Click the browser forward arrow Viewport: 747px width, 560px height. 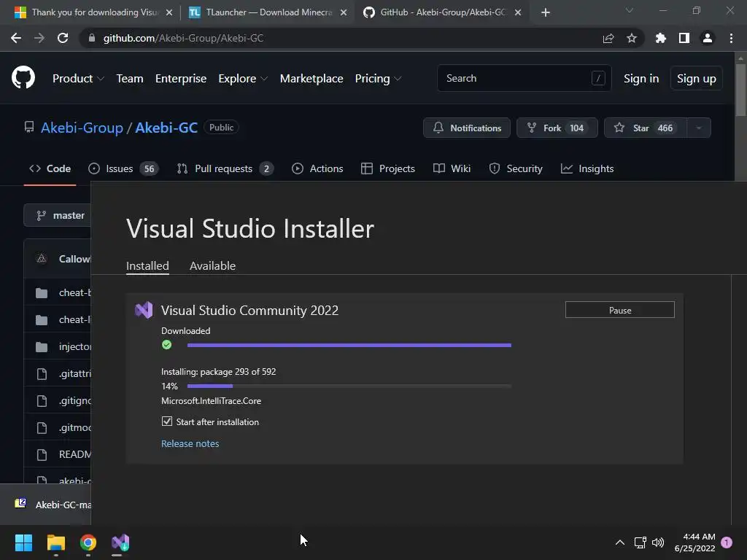(x=39, y=38)
